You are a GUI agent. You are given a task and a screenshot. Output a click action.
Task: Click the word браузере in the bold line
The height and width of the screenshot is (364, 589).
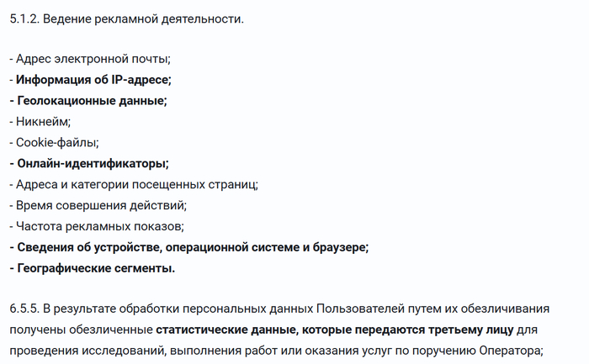pyautogui.click(x=340, y=247)
